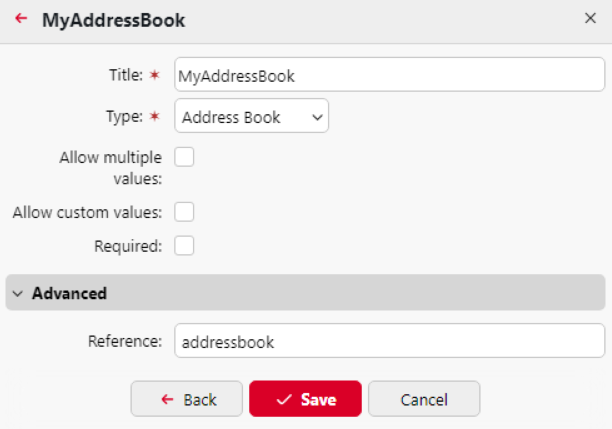This screenshot has height=429, width=612.
Task: Enable the Allow multiple values checkbox
Action: [x=184, y=157]
